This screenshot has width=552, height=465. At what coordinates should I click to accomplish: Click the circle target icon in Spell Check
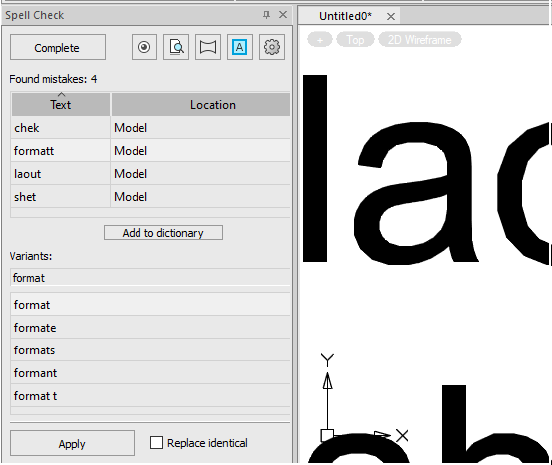[x=144, y=47]
